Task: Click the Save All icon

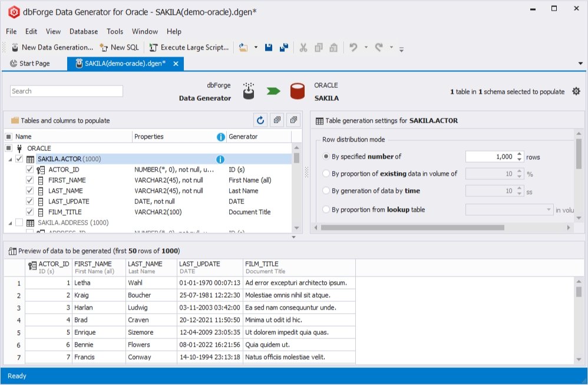Action: [284, 47]
